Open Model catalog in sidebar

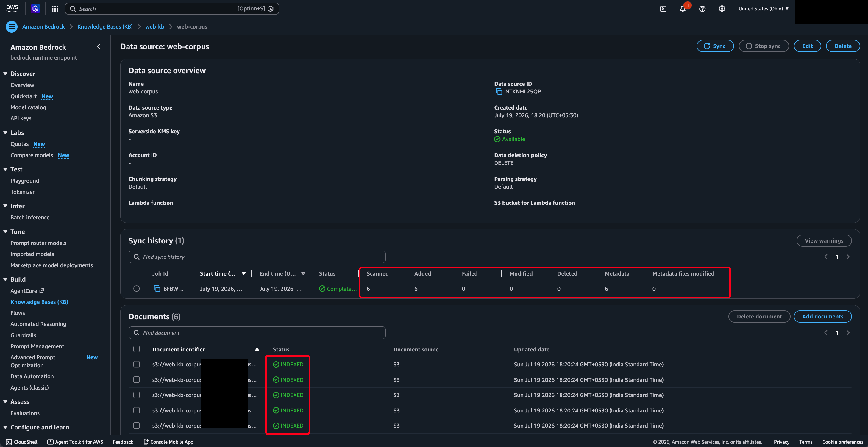click(28, 107)
